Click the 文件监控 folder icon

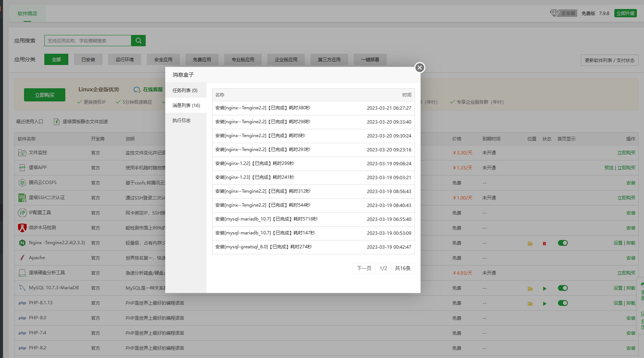[22, 153]
